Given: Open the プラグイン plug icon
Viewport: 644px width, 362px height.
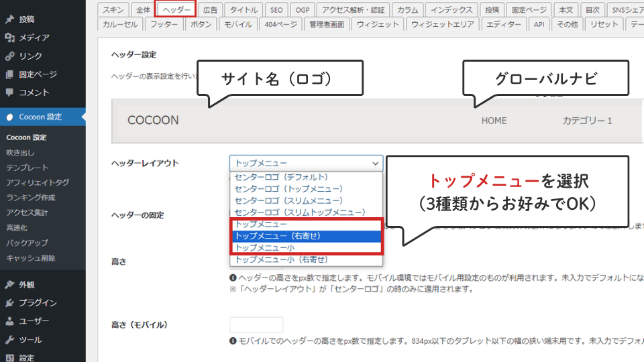Looking at the screenshot, I should coord(9,303).
